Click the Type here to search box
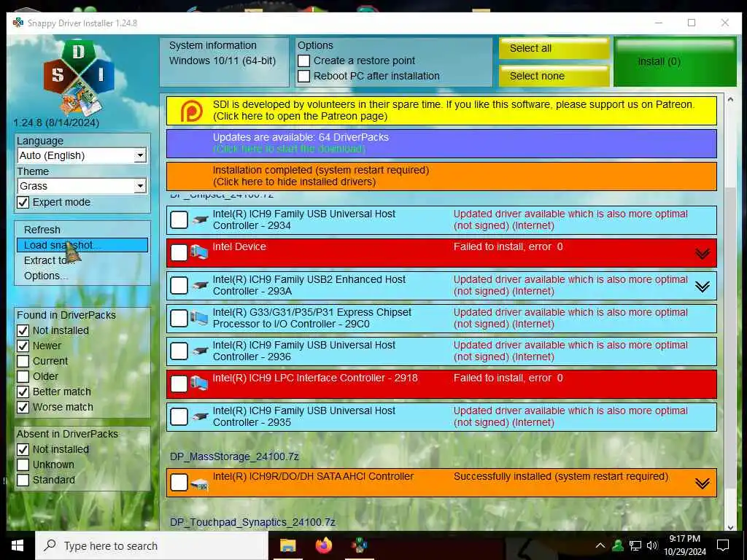 pos(152,545)
